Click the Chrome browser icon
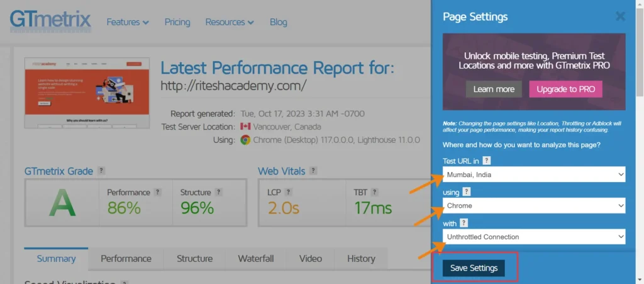 [x=245, y=140]
